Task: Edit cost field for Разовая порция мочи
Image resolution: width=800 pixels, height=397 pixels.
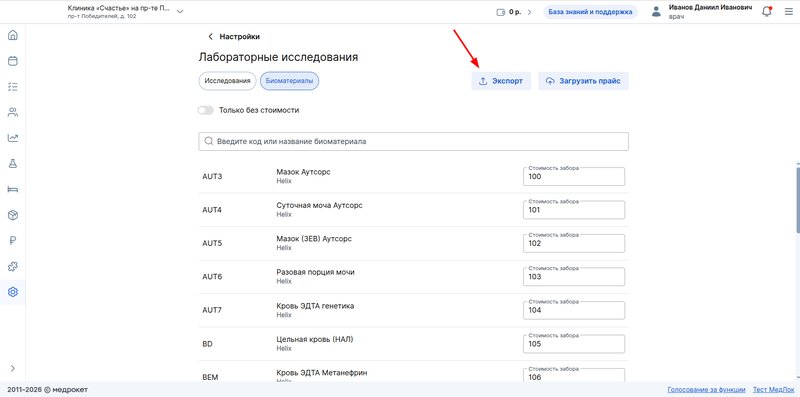Action: pyautogui.click(x=574, y=277)
